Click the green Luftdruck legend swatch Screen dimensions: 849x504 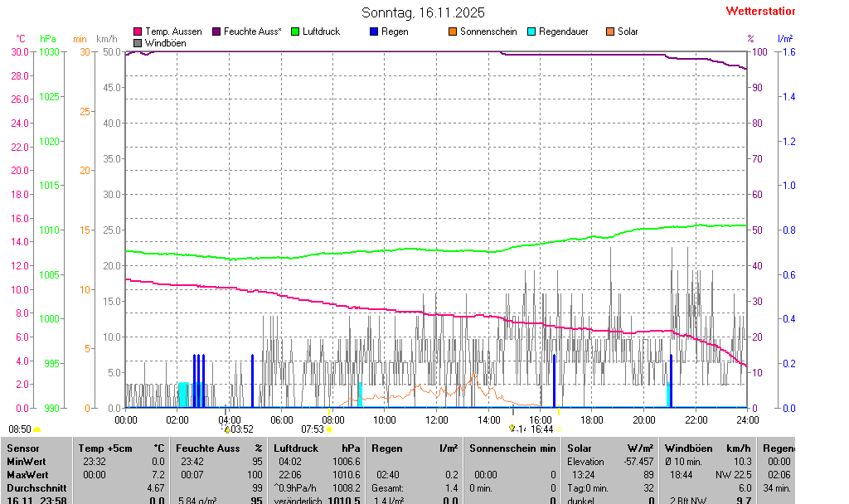[x=295, y=31]
